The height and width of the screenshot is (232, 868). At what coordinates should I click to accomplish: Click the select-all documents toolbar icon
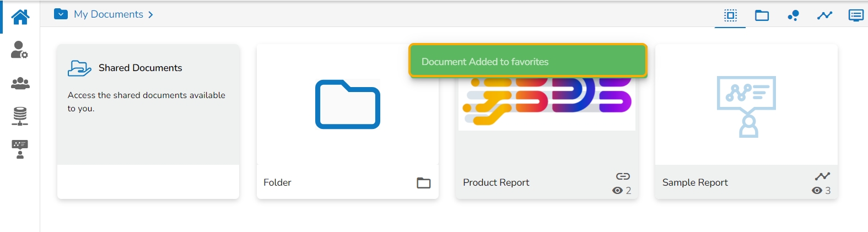[x=730, y=15]
